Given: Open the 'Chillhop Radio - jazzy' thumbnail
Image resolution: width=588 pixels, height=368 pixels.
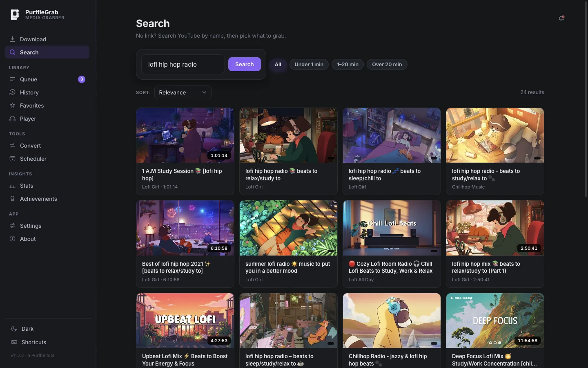Looking at the screenshot, I should click(392, 321).
